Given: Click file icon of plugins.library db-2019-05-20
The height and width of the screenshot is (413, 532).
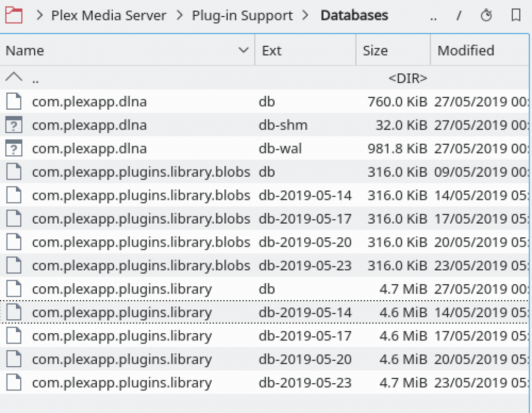Looking at the screenshot, I should pyautogui.click(x=14, y=360).
